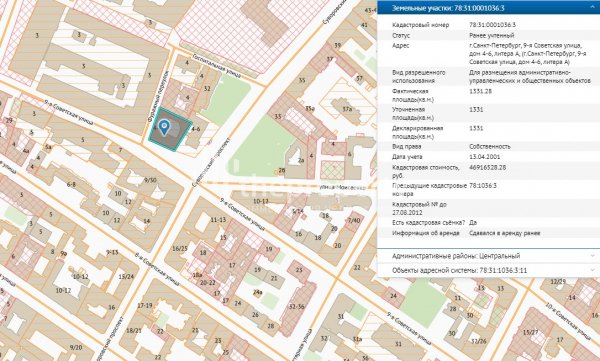The width and height of the screenshot is (600, 361).
Task: Select building 9/30 on the map
Action: [150, 180]
